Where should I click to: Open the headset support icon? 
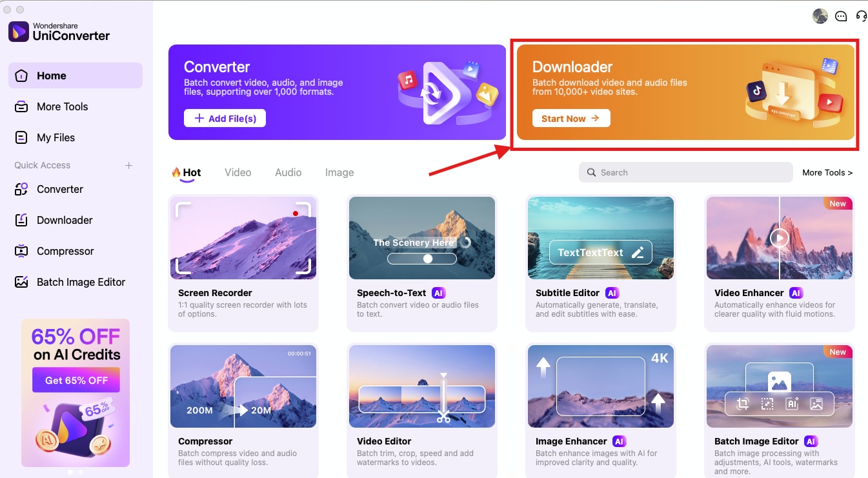pyautogui.click(x=861, y=16)
